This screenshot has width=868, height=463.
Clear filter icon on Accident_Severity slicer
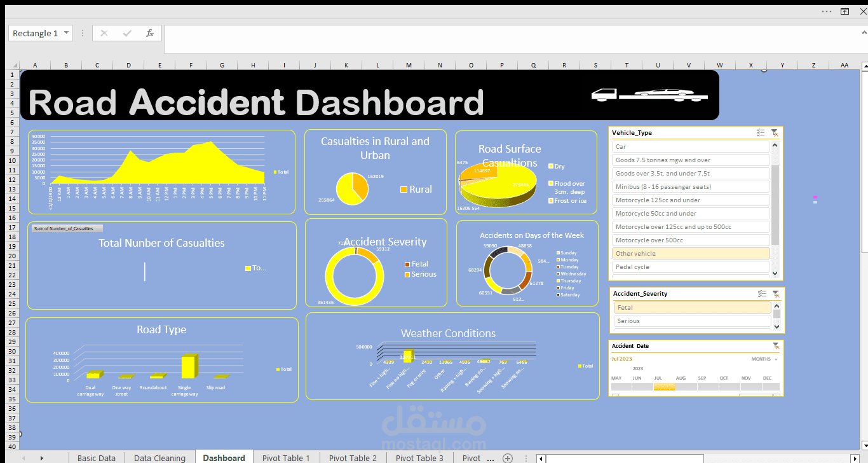pos(776,294)
